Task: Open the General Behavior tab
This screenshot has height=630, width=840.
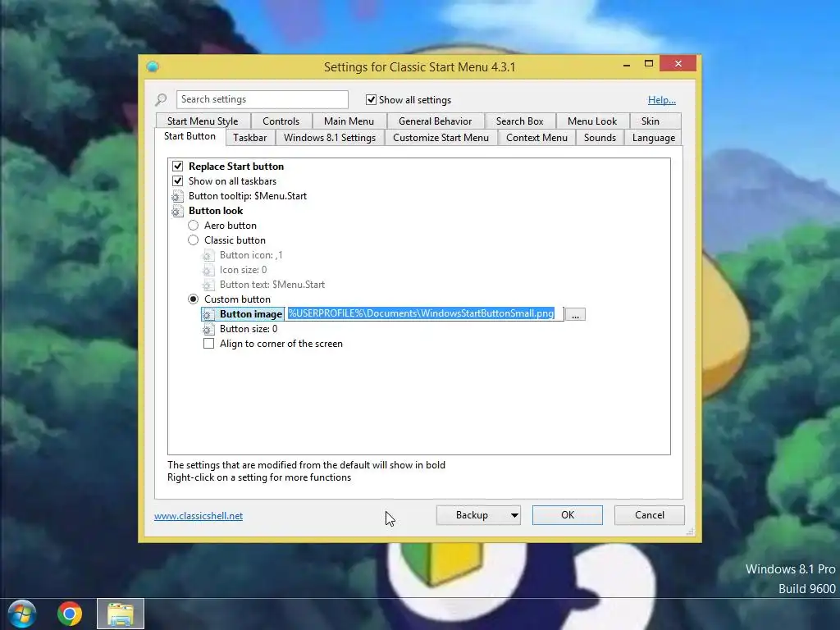Action: pos(435,121)
